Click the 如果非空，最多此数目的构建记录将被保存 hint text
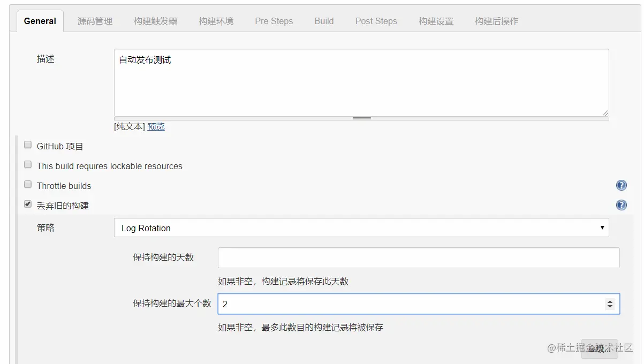 click(x=300, y=327)
